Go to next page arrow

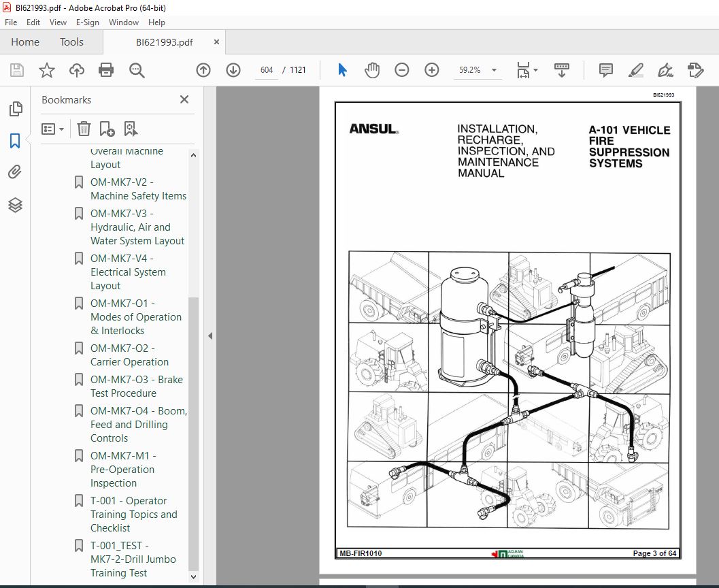pos(233,70)
